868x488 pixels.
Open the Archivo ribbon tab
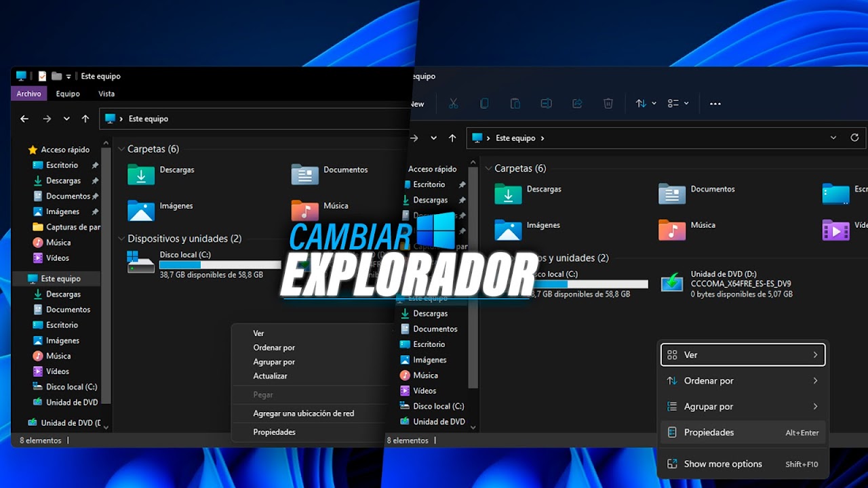[x=28, y=94]
